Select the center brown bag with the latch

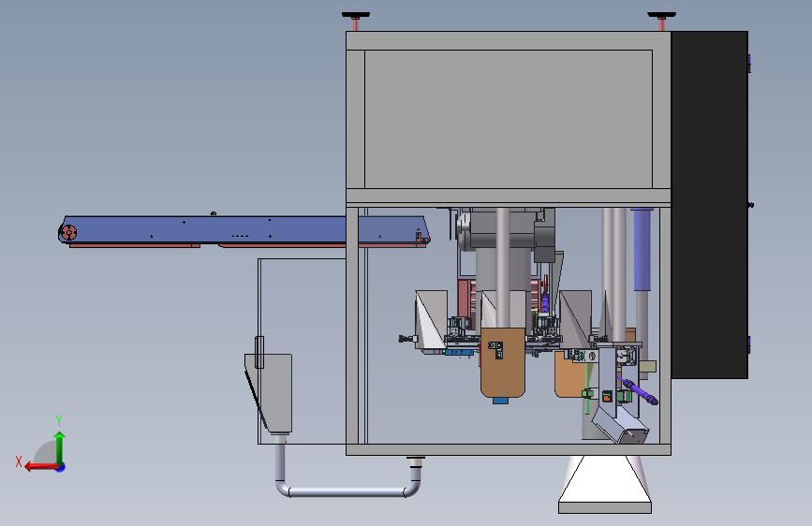503,362
